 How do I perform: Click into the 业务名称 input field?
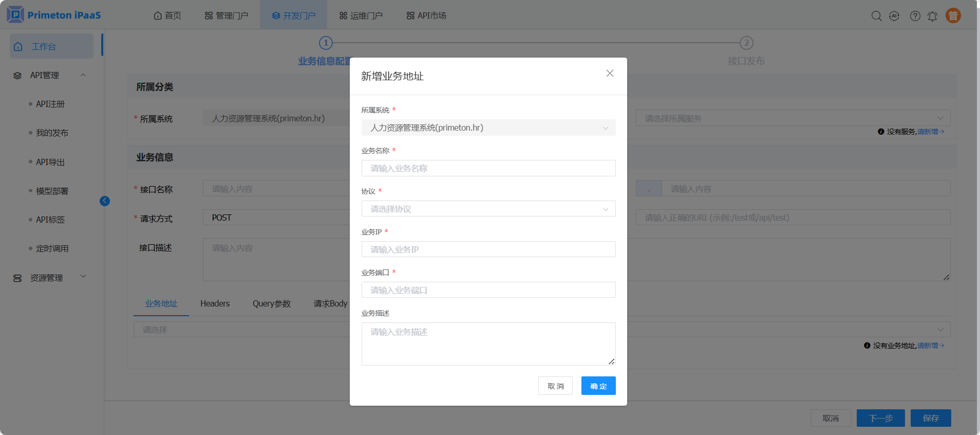(x=488, y=168)
